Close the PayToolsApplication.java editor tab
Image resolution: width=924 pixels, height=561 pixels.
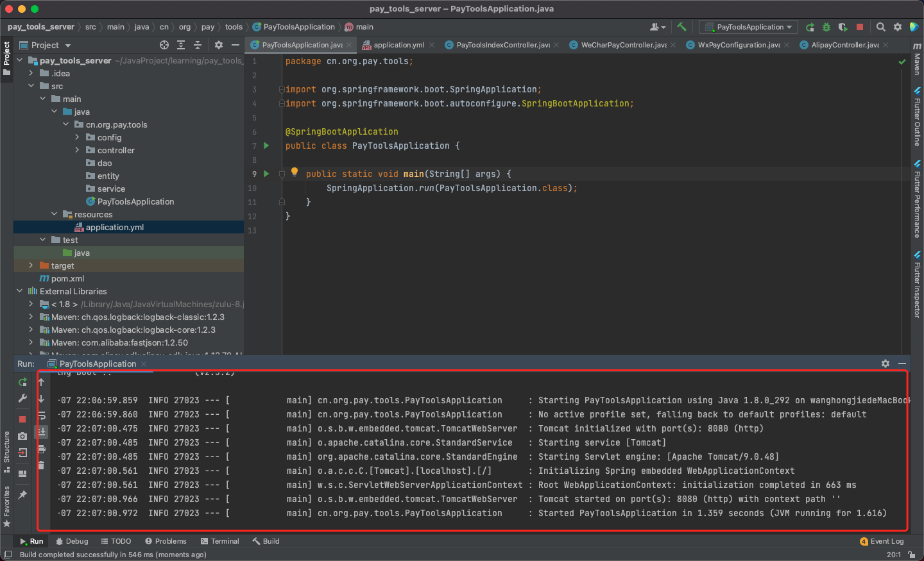coord(349,45)
